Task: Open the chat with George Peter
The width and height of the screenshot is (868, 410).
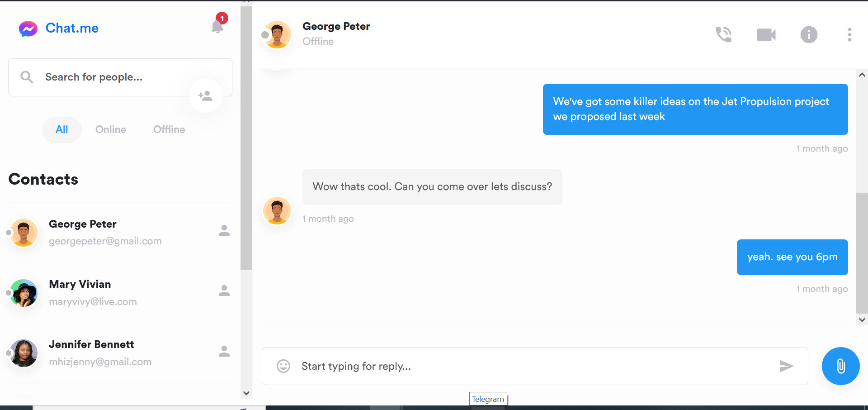Action: click(83, 232)
